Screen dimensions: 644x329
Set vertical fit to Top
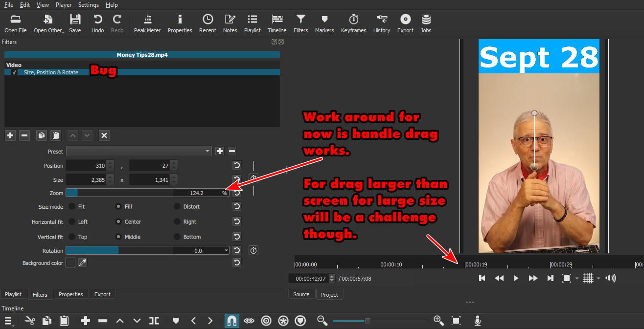coord(72,237)
